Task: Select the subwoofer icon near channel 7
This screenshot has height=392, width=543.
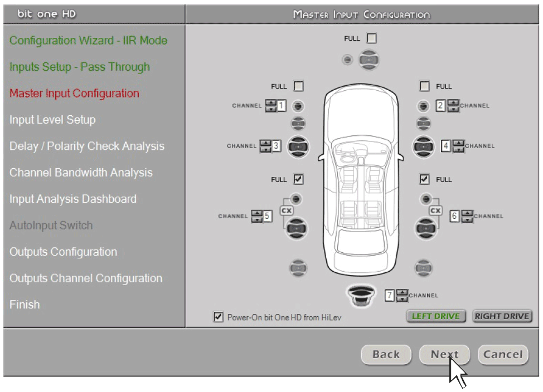Action: (x=361, y=295)
